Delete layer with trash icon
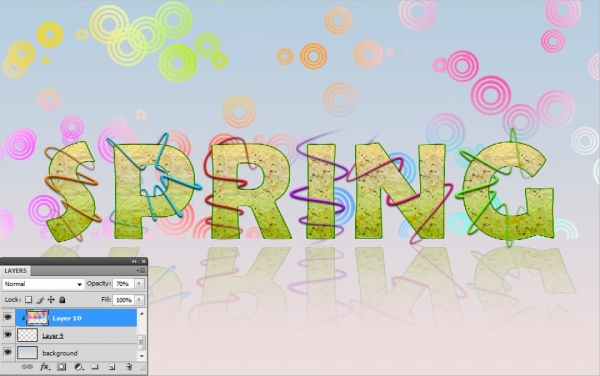 tap(129, 367)
